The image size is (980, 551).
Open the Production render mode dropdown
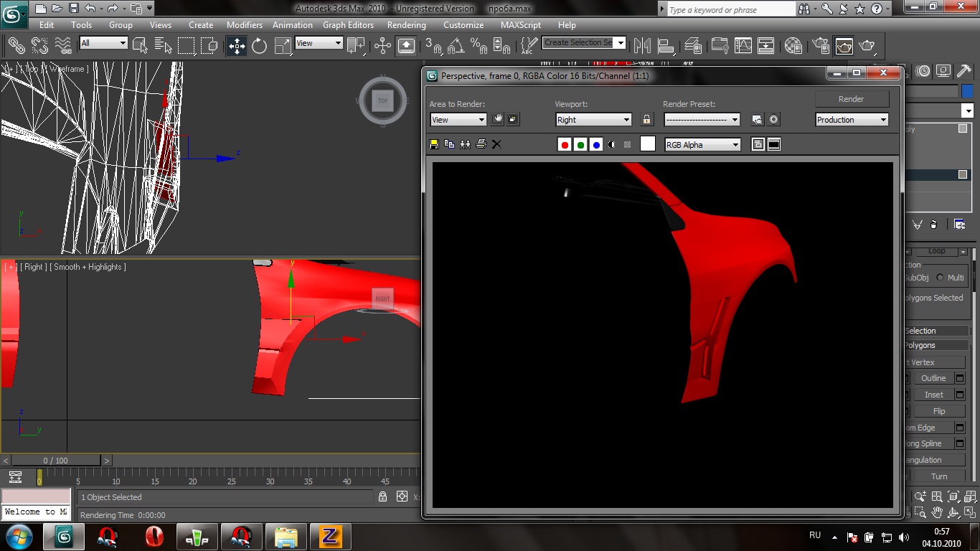click(x=852, y=120)
